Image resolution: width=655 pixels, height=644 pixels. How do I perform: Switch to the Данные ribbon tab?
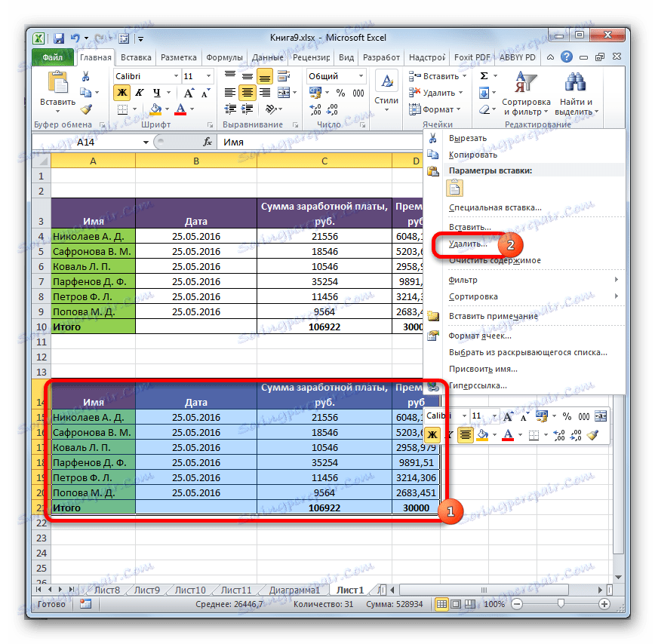[x=268, y=57]
